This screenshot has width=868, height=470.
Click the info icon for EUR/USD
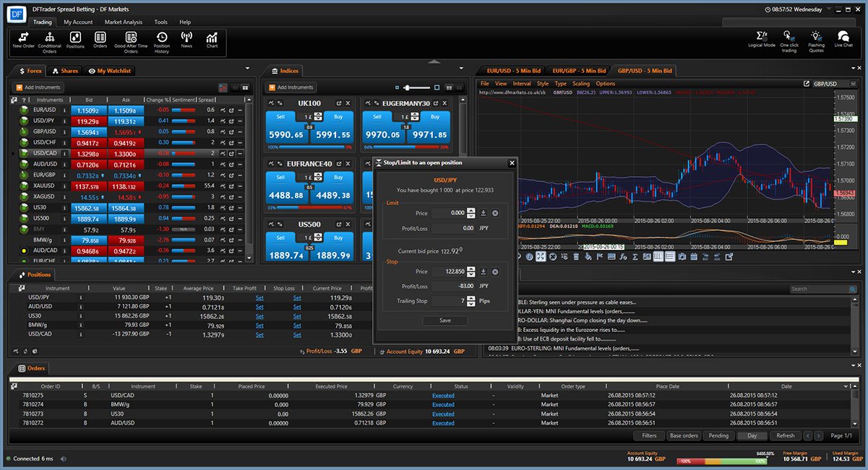click(64, 110)
